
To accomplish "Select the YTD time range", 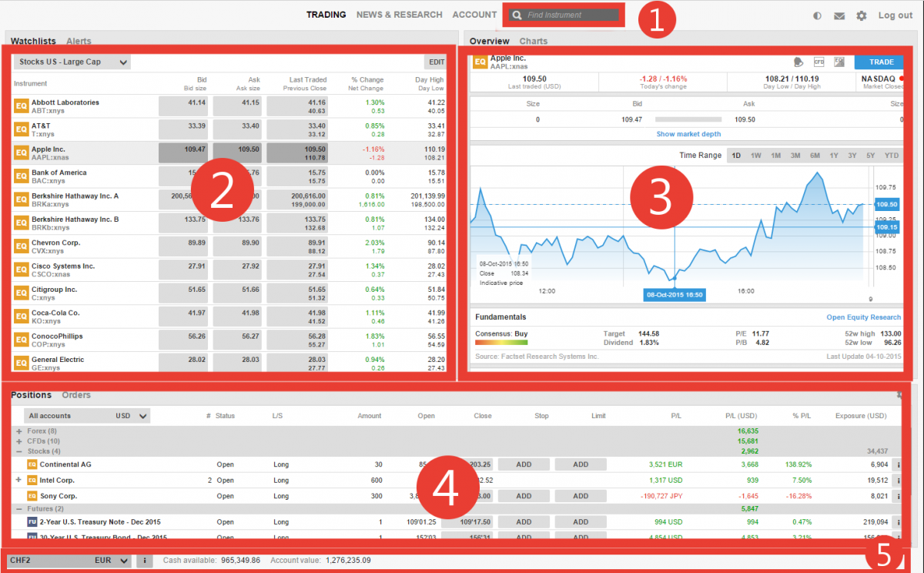I will coord(892,156).
